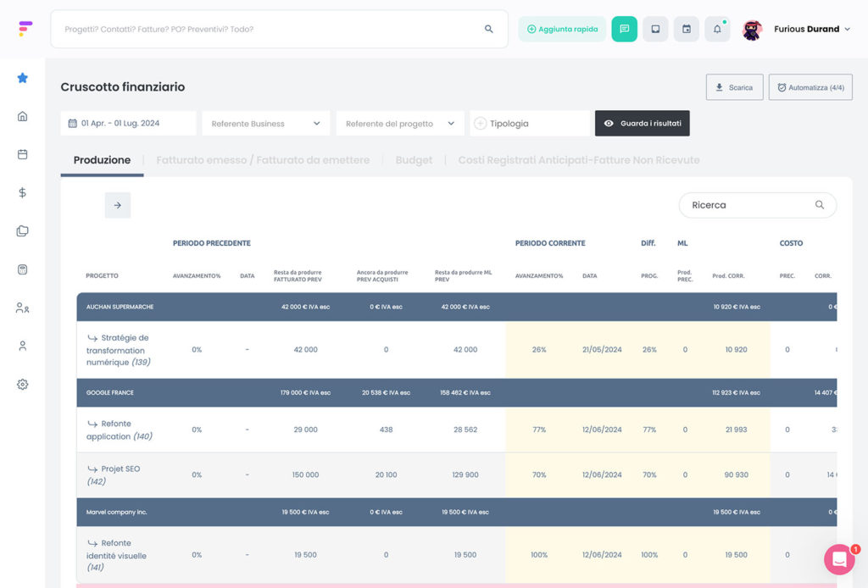This screenshot has height=588, width=868.
Task: Click the Marvel company inc. group row
Action: coord(457,513)
